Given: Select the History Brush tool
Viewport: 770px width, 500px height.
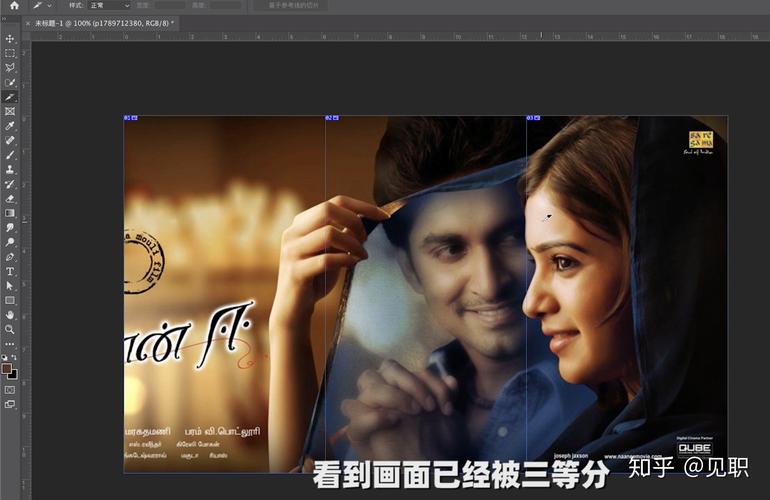Looking at the screenshot, I should pyautogui.click(x=10, y=184).
